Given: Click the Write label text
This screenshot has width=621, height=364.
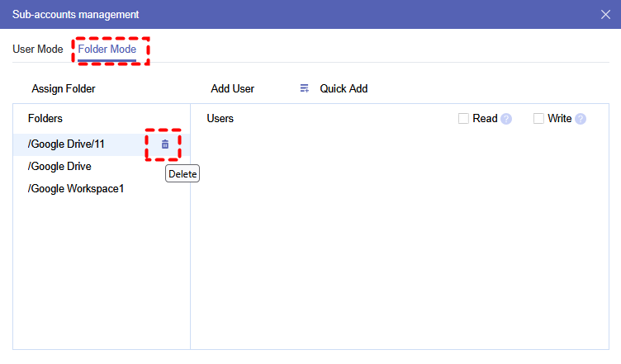Looking at the screenshot, I should 560,119.
